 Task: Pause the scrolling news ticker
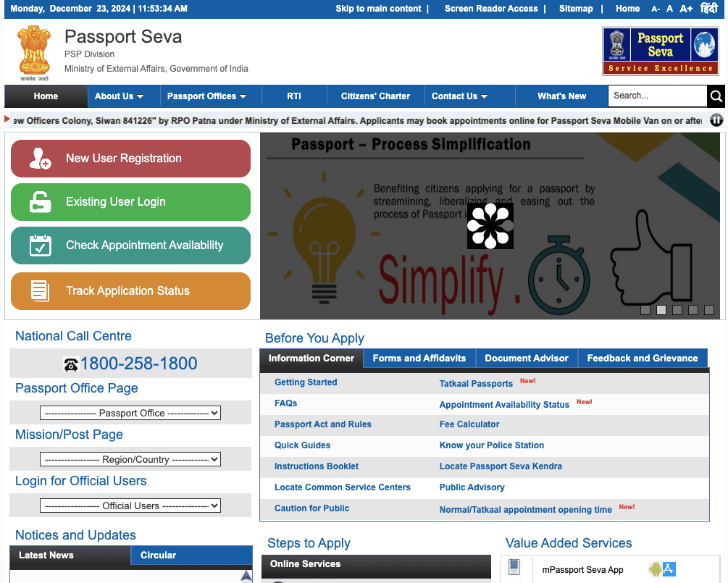(x=716, y=120)
